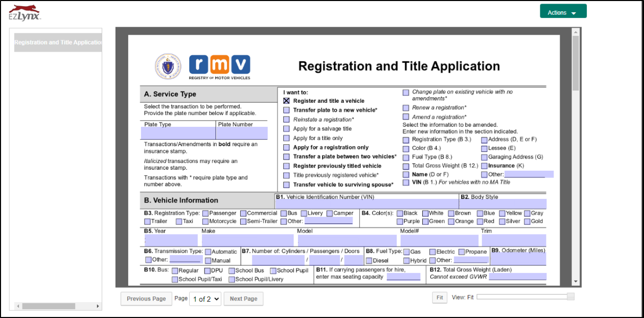The image size is (644, 318).
Task: Click the sidebar horizontal scrollbar right arrow
Action: click(x=98, y=306)
